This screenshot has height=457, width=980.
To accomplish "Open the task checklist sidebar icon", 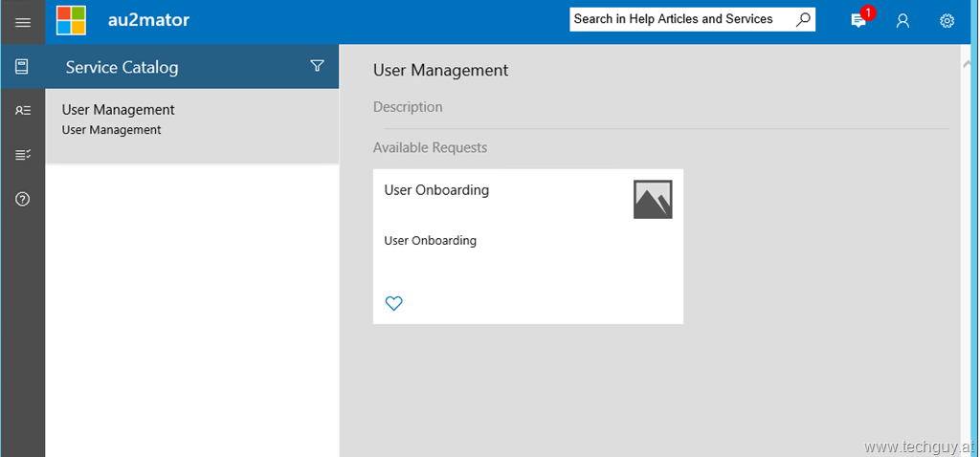I will [23, 155].
